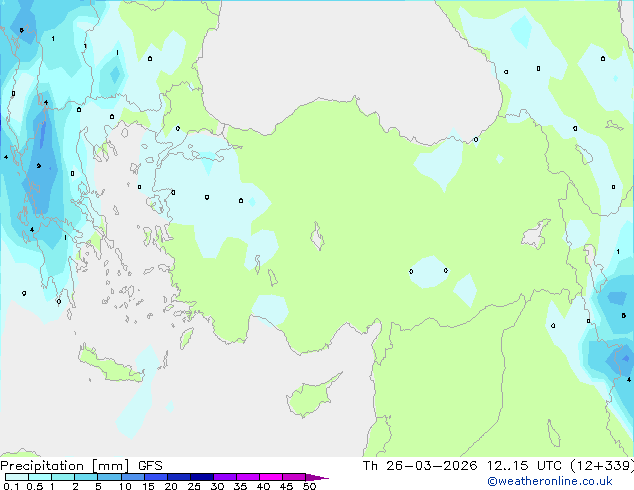Click the legend label '50'
Image resolution: width=634 pixels, height=490 pixels.
pos(309,486)
